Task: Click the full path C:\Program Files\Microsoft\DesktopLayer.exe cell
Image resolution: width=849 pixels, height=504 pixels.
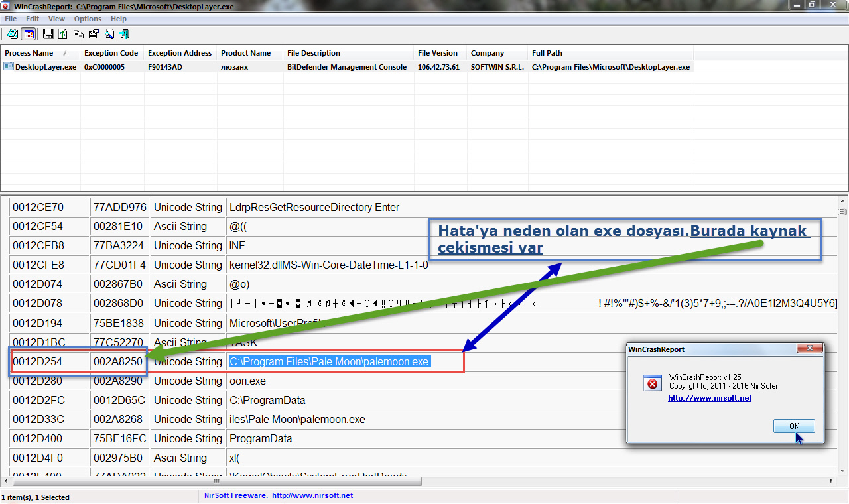Action: pyautogui.click(x=611, y=67)
